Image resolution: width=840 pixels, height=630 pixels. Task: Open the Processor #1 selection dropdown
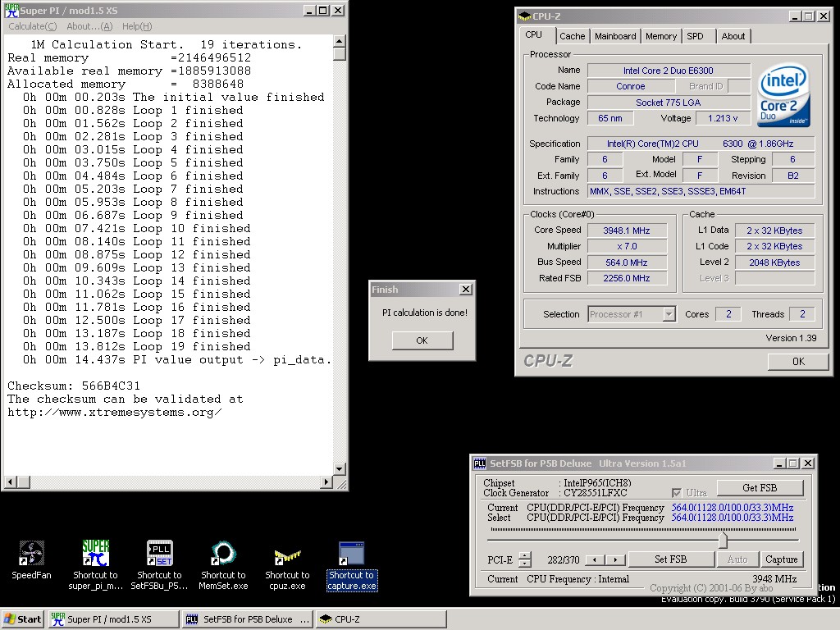pos(631,314)
